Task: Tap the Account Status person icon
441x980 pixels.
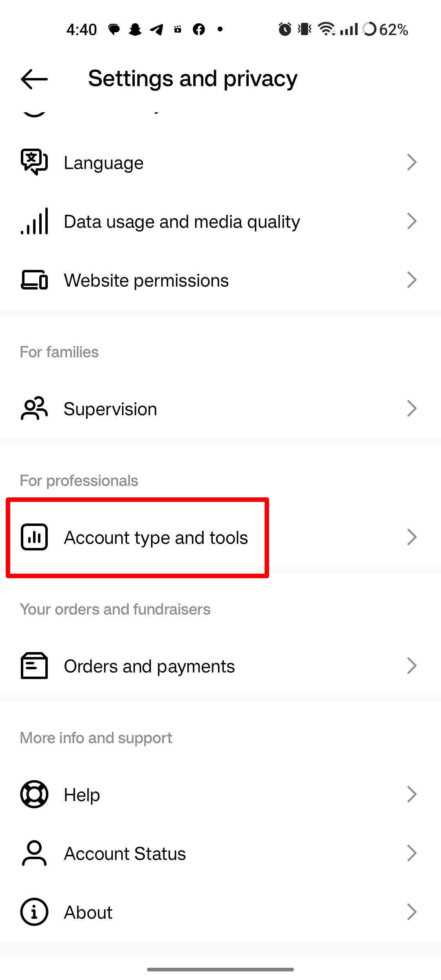Action: coord(34,853)
